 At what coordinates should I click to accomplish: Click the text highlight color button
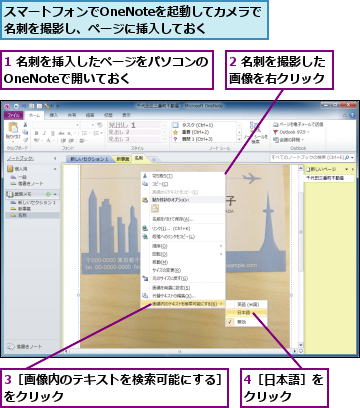click(x=37, y=141)
